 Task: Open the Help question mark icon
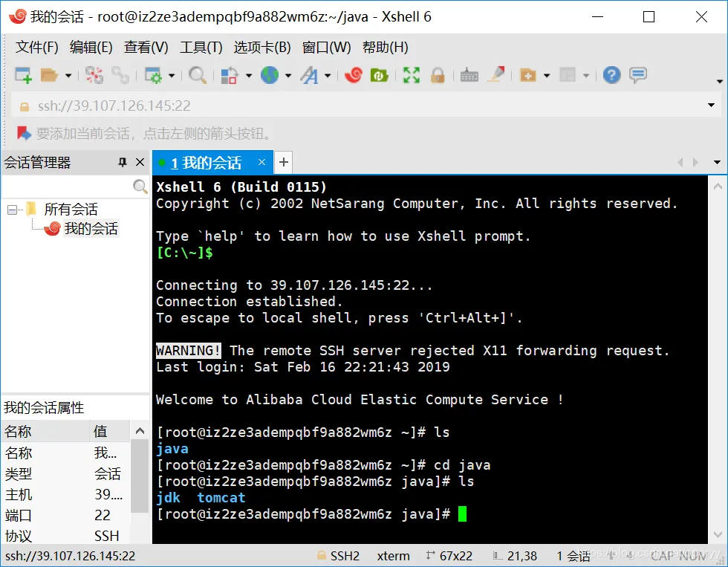(612, 75)
